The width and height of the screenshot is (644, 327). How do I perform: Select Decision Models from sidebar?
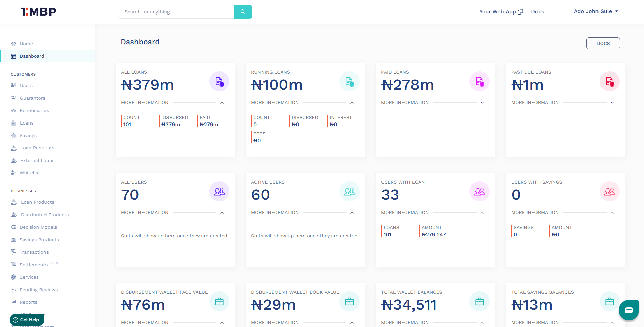(x=38, y=227)
